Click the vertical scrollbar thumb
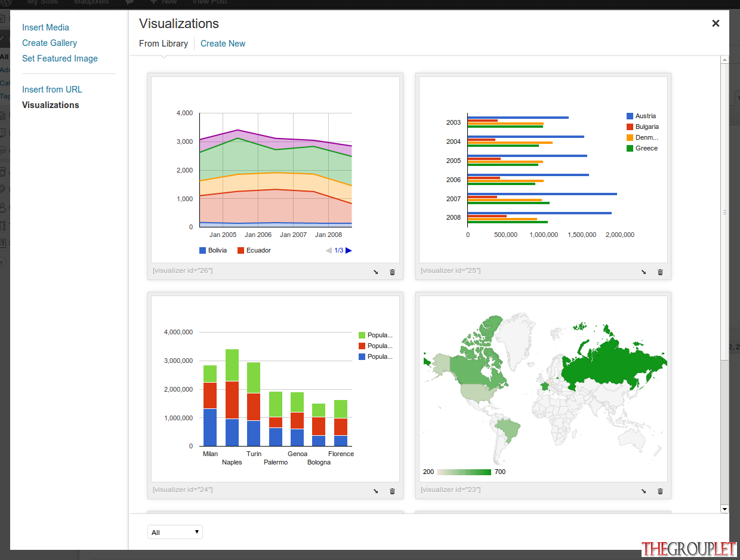The image size is (740, 560). (724, 212)
